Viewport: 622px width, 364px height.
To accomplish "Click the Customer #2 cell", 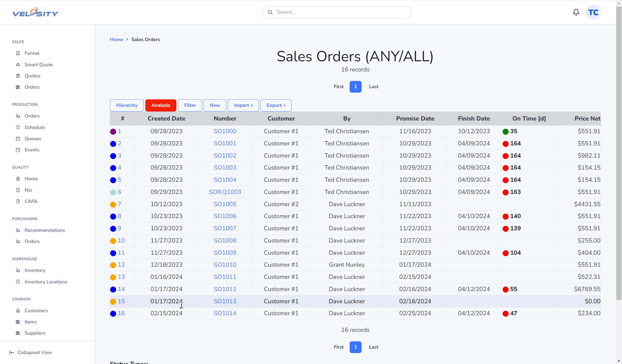I will click(x=281, y=204).
